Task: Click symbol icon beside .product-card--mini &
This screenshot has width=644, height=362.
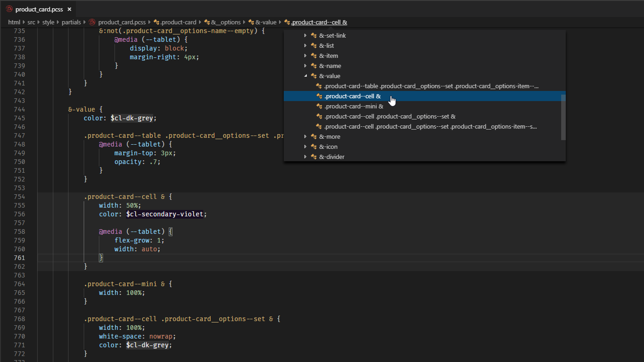Action: click(x=319, y=106)
